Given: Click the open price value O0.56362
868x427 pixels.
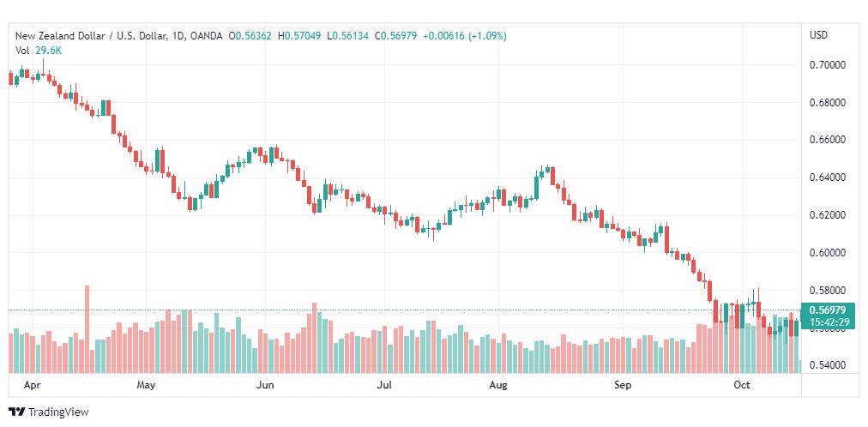Looking at the screenshot, I should (250, 36).
